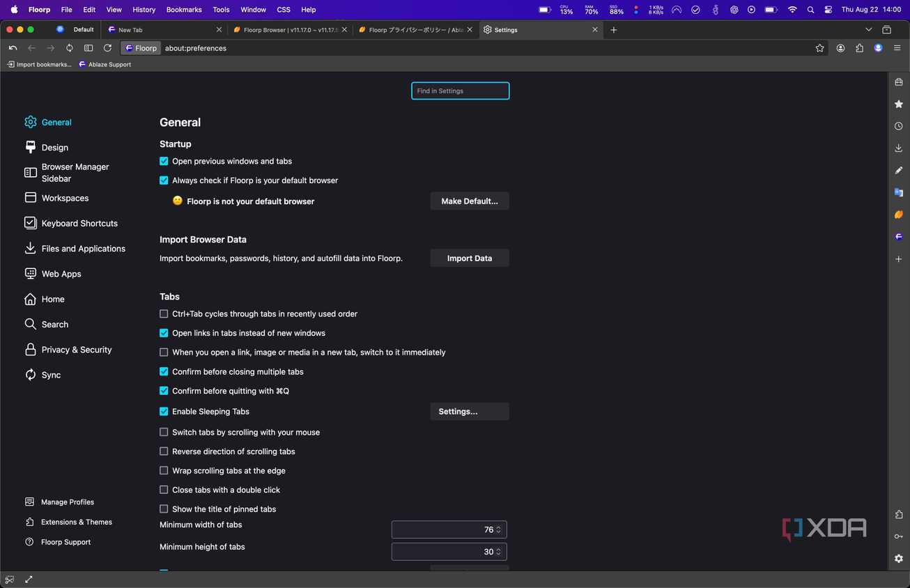Open Spotlight search in menu bar
The image size is (910, 588).
(x=810, y=10)
